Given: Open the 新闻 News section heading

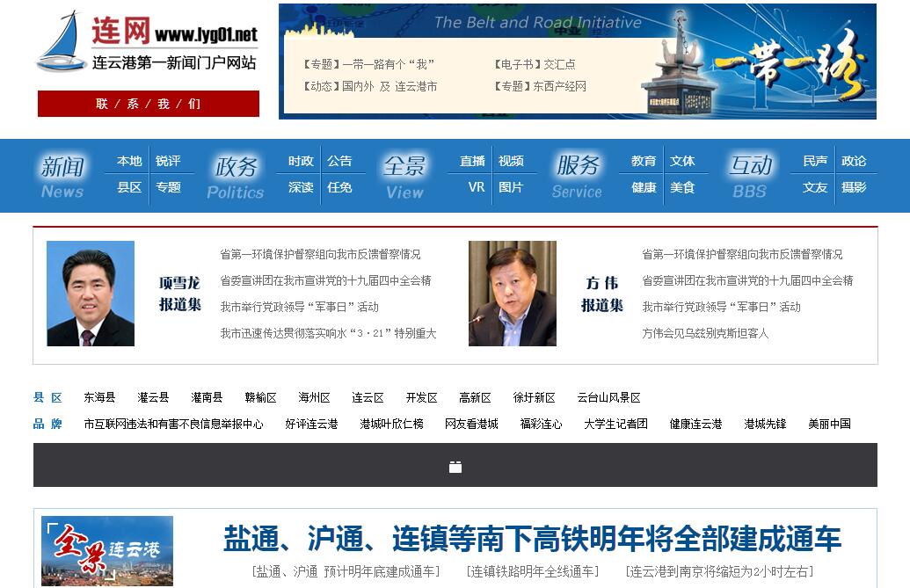Looking at the screenshot, I should click(62, 176).
